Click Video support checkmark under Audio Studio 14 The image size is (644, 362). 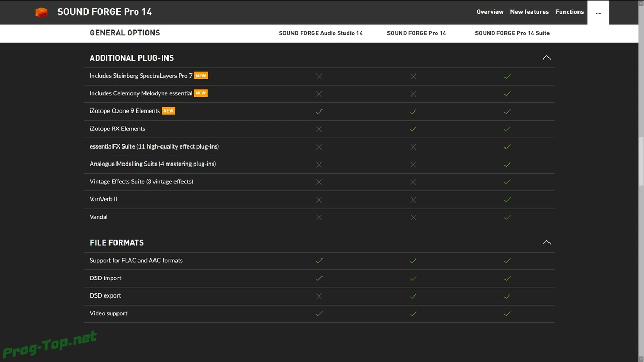coord(319,314)
